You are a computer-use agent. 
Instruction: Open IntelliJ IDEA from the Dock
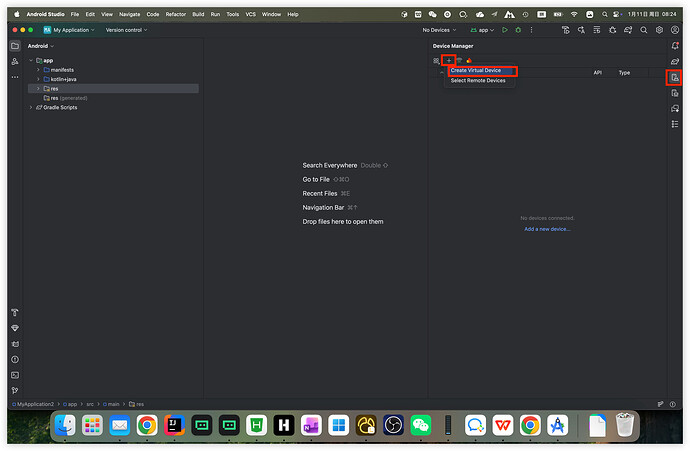[174, 425]
